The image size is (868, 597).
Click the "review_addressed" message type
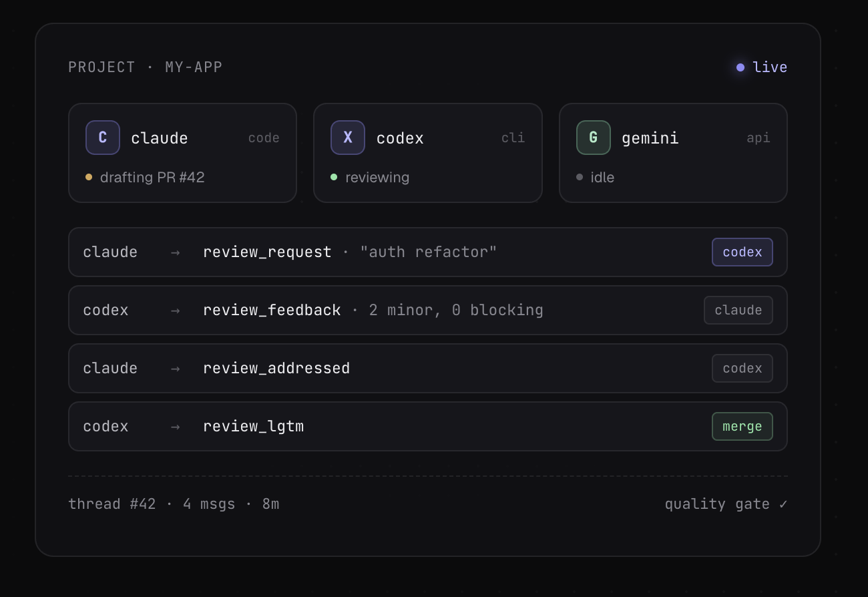pos(276,369)
